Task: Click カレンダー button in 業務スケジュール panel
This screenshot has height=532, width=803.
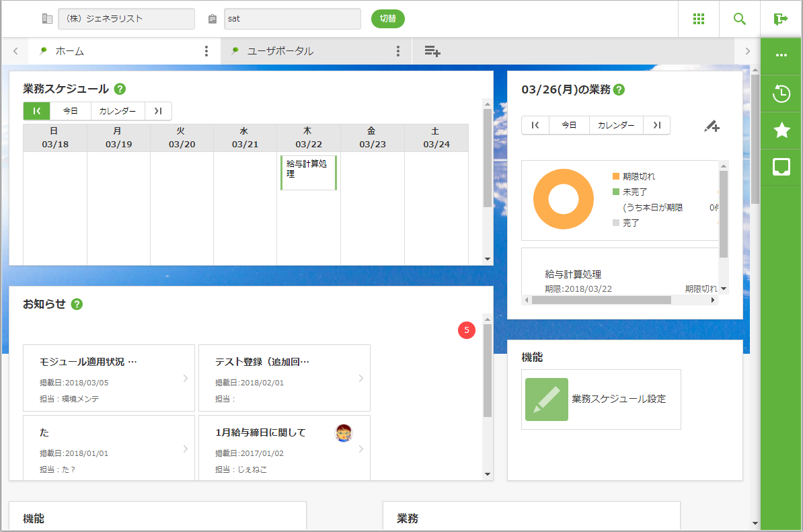Action: tap(118, 111)
